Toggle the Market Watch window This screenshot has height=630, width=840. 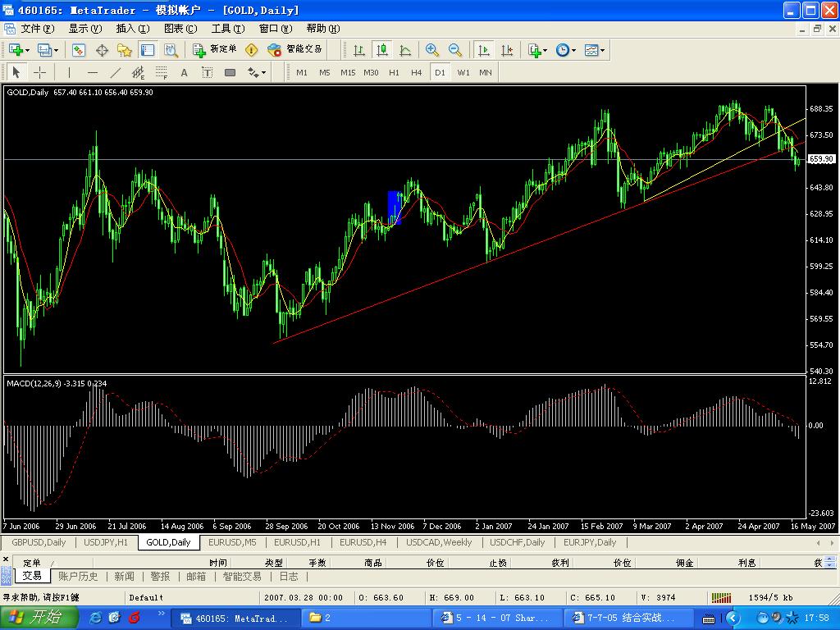(x=78, y=50)
